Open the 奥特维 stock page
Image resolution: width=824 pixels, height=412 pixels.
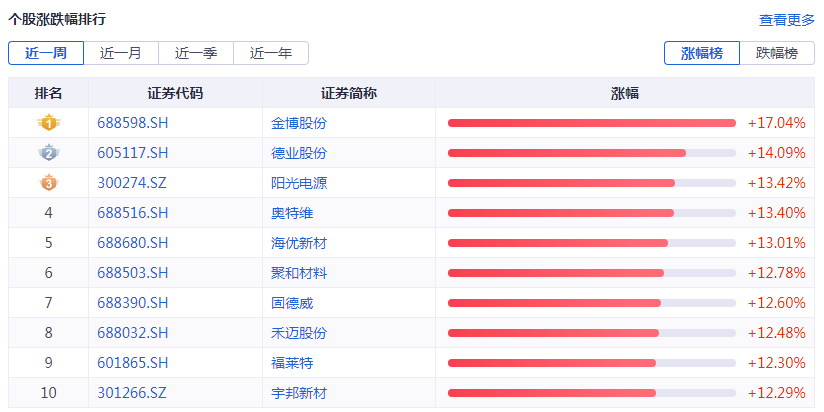point(292,213)
